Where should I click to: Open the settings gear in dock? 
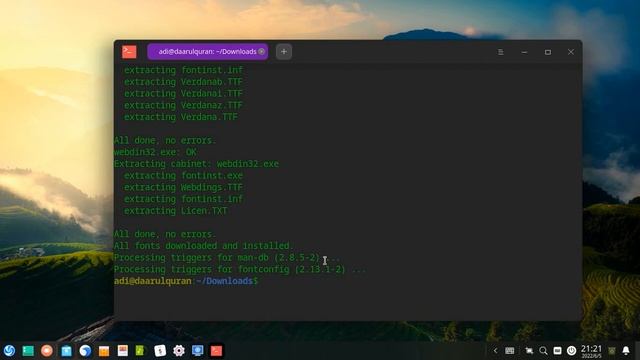click(179, 350)
